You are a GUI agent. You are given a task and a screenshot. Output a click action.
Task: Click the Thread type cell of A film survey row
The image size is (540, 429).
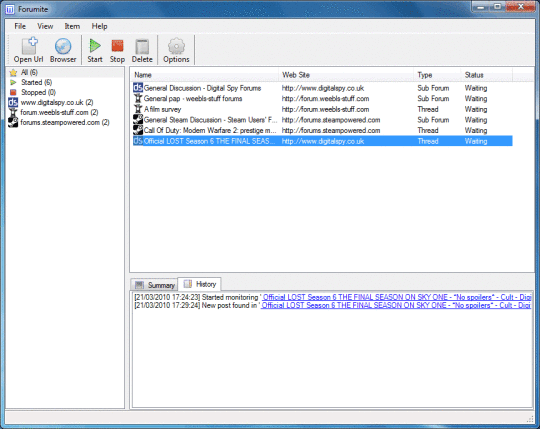(428, 109)
